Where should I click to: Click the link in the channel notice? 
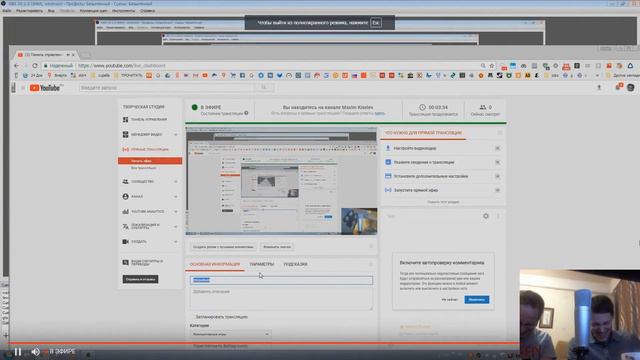click(380, 113)
